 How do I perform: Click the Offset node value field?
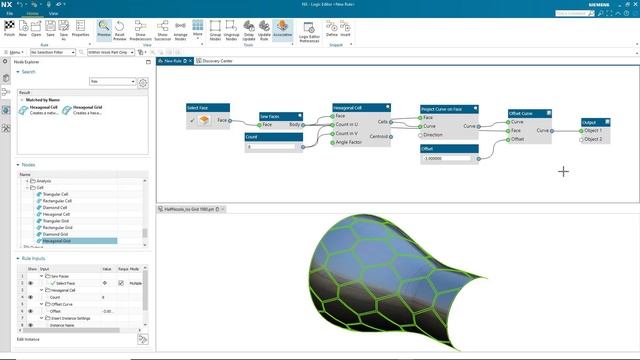447,158
